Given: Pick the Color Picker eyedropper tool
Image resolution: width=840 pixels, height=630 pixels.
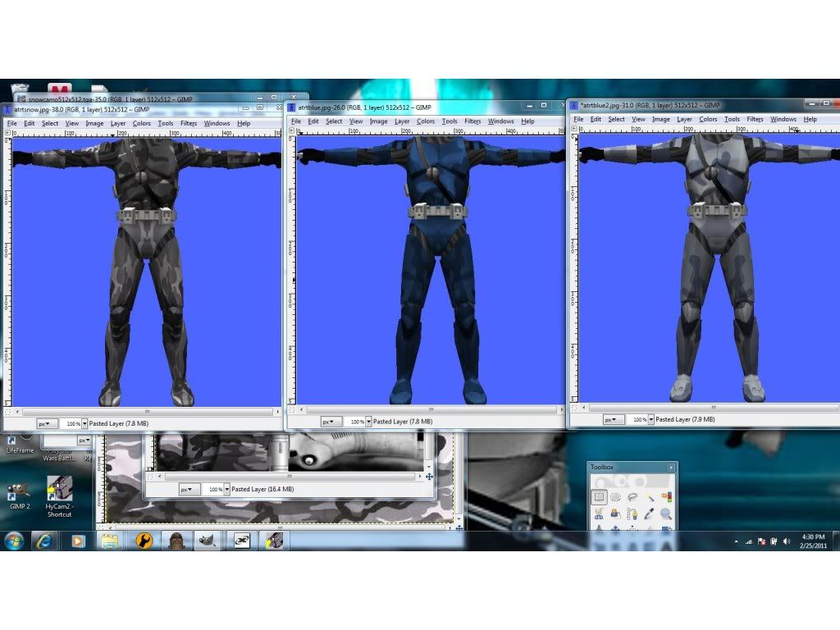Looking at the screenshot, I should click(650, 514).
